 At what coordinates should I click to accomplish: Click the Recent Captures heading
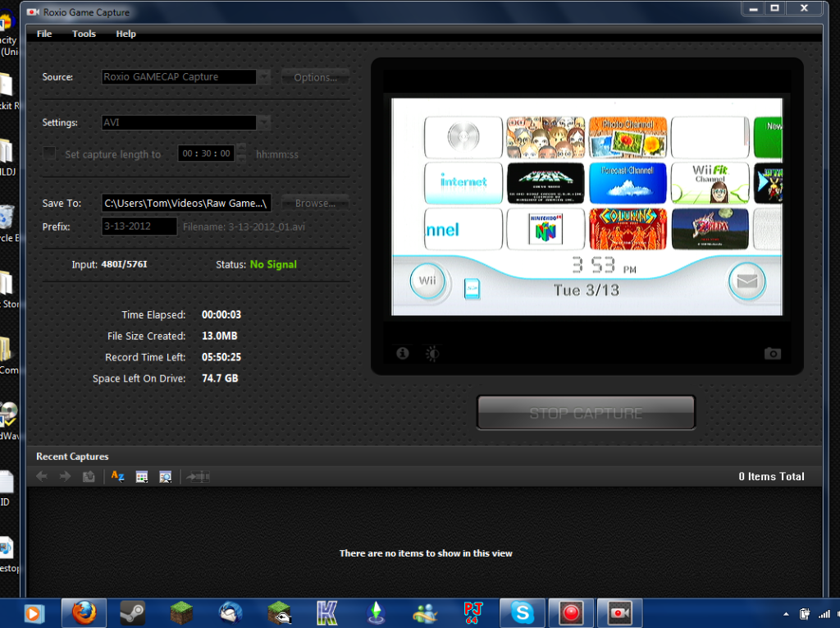72,456
